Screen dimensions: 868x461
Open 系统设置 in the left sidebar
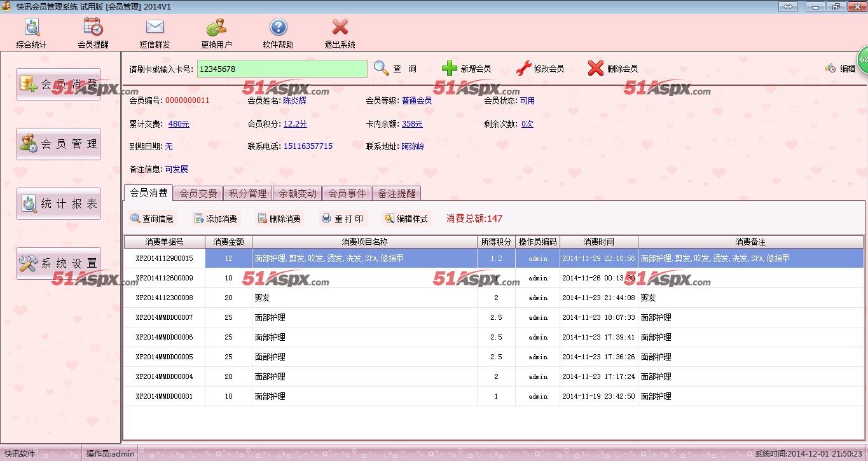(59, 263)
